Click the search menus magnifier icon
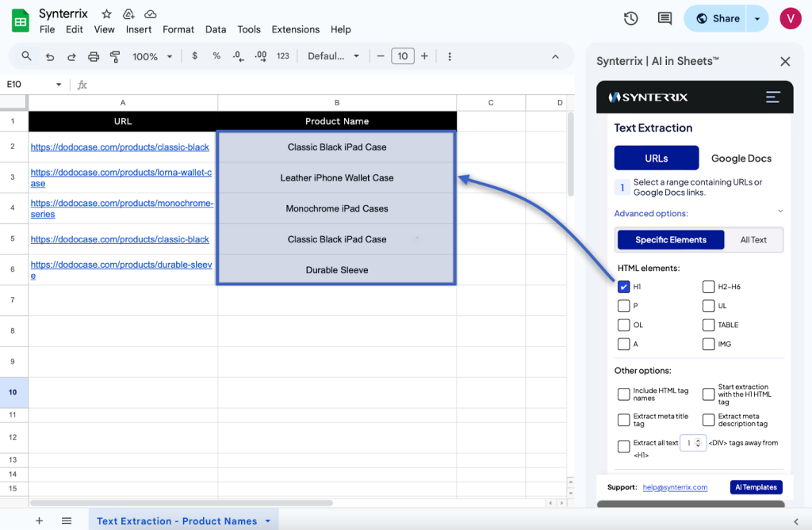Viewport: 812px width, 530px height. pos(26,56)
